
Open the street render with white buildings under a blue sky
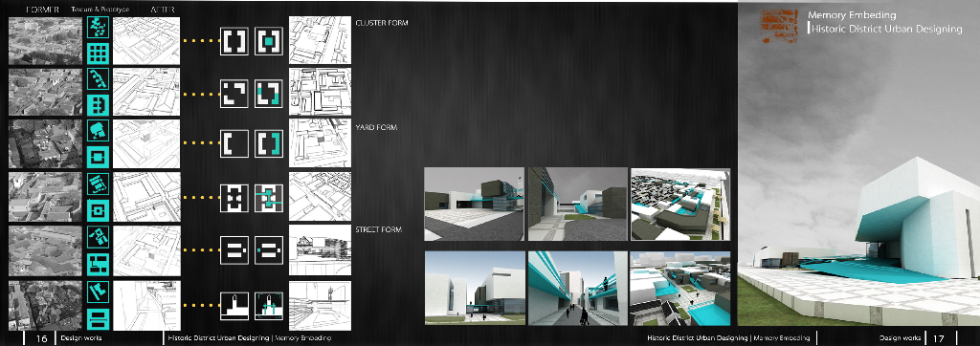click(475, 288)
